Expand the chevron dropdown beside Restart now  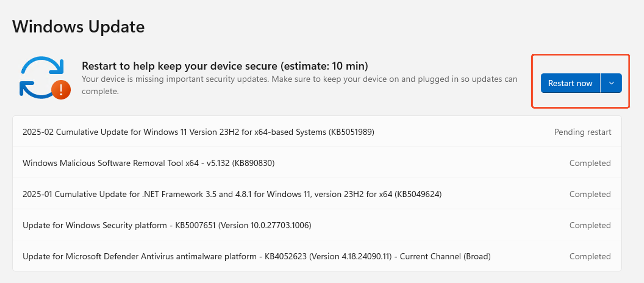pos(611,83)
